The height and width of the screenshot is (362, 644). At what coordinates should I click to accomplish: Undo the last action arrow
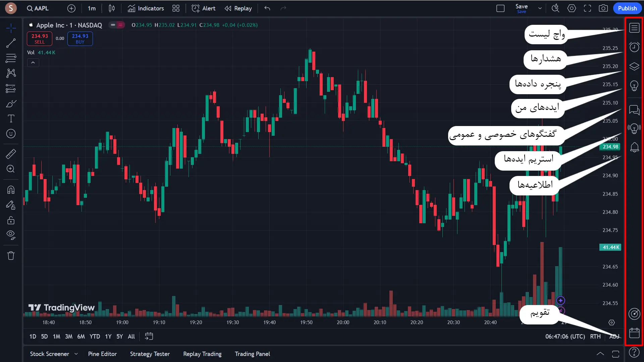pos(267,8)
